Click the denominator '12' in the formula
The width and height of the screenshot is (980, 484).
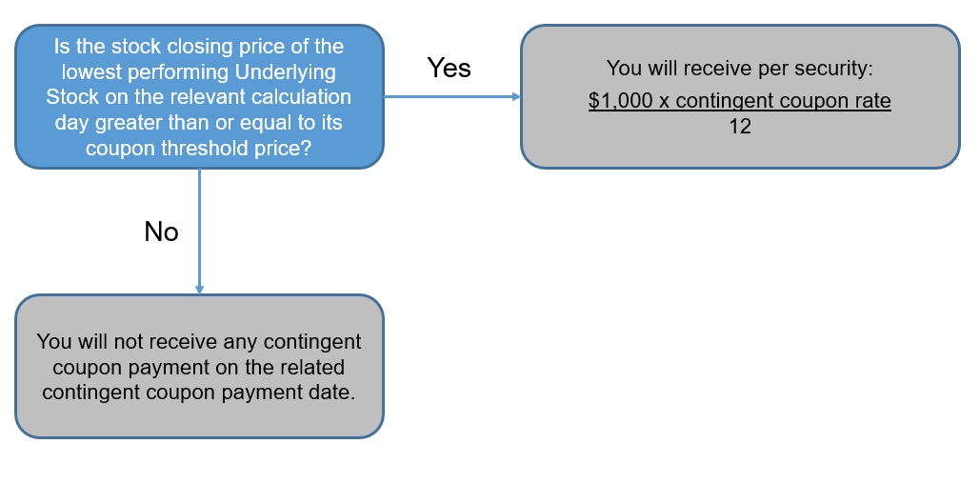[x=739, y=127]
